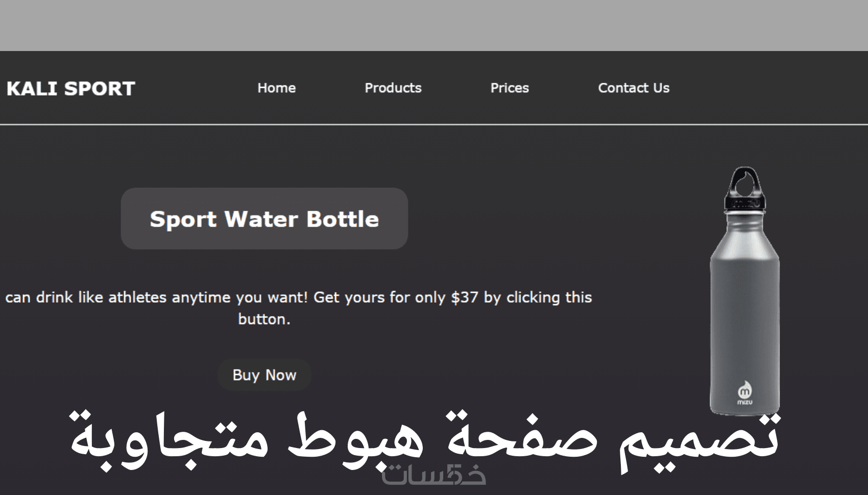Image resolution: width=868 pixels, height=495 pixels.
Task: Click the KALI SPORT site logo
Action: tap(70, 89)
